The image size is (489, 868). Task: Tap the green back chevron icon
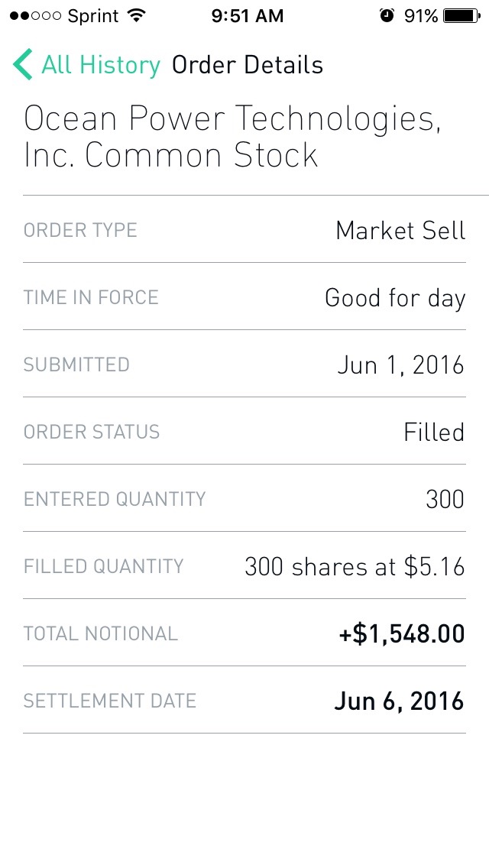(x=23, y=65)
